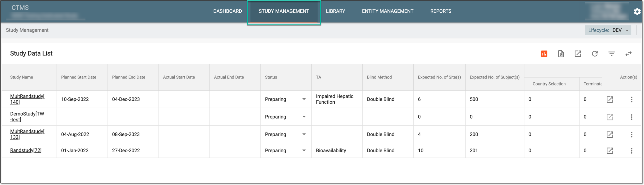The image size is (644, 185).
Task: Expand Status dropdown for MultRandstudy[132]
Action: coord(304,134)
